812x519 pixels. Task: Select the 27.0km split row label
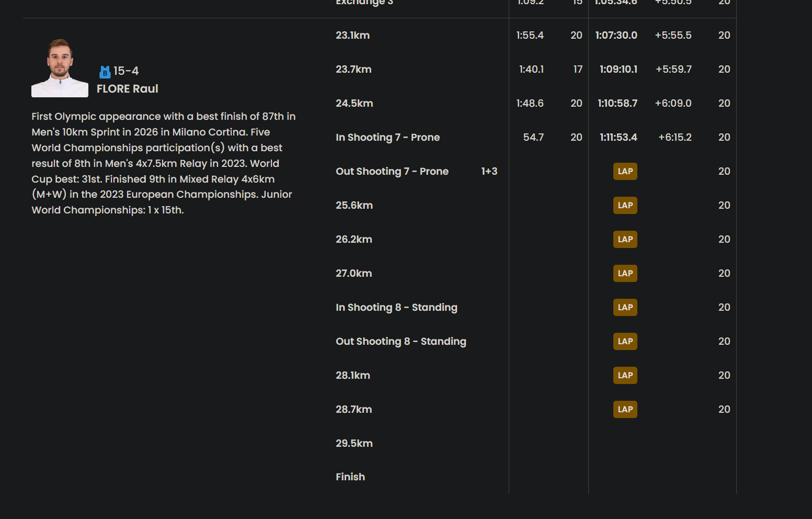354,274
